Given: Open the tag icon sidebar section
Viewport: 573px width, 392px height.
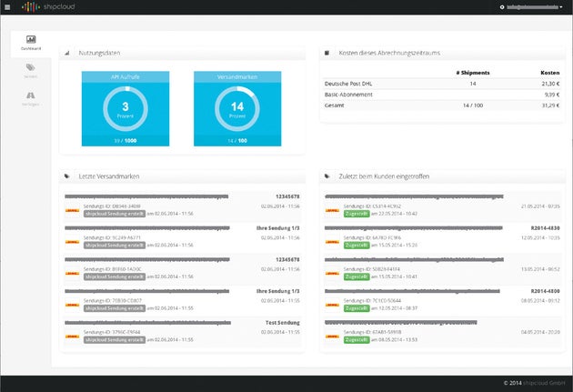Looking at the screenshot, I should tap(32, 69).
